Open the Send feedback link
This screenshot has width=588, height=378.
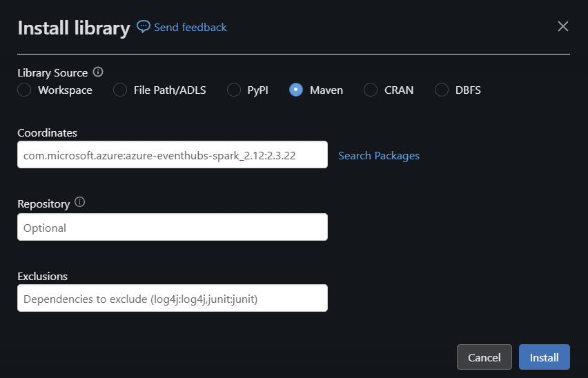(190, 28)
